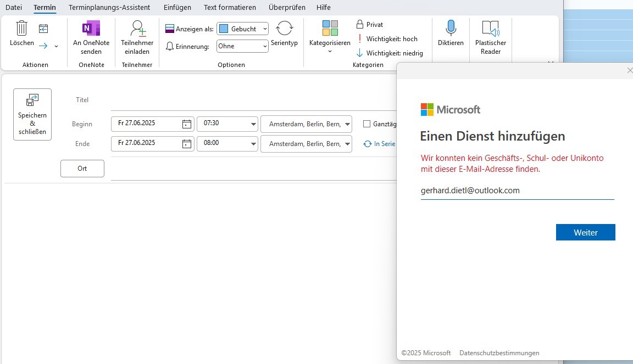This screenshot has width=633, height=364.
Task: Click the Weiter button
Action: (585, 232)
